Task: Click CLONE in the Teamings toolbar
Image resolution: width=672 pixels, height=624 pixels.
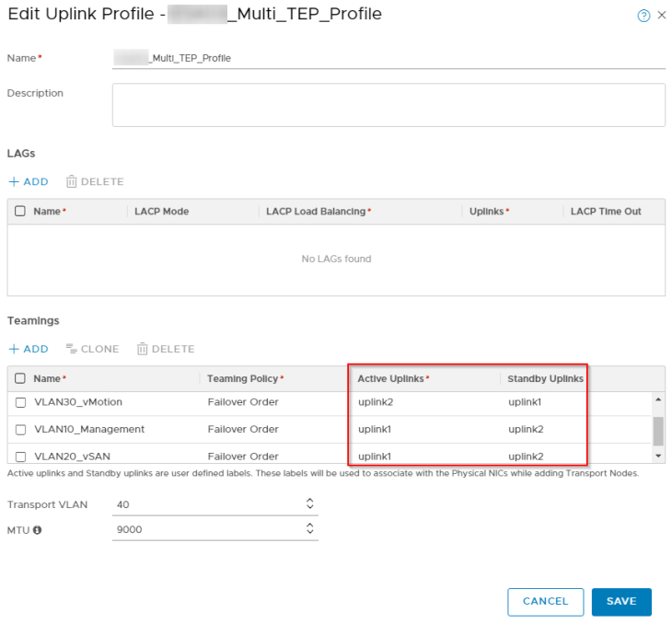Action: [x=92, y=349]
